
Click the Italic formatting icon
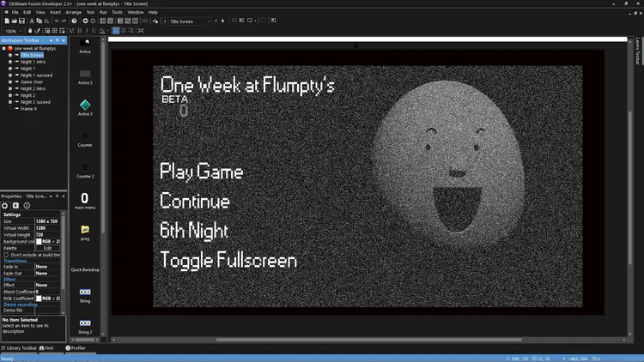coord(87,31)
